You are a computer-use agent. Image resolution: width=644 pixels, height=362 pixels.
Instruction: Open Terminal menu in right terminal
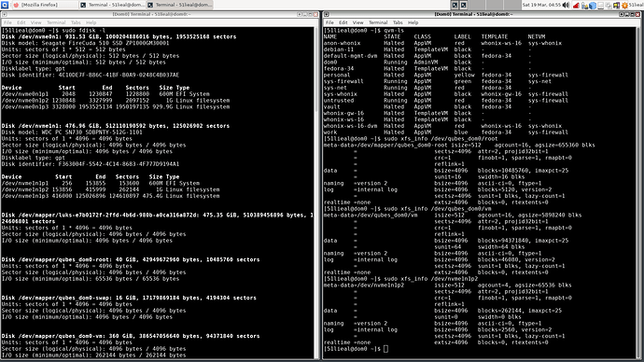tap(378, 22)
